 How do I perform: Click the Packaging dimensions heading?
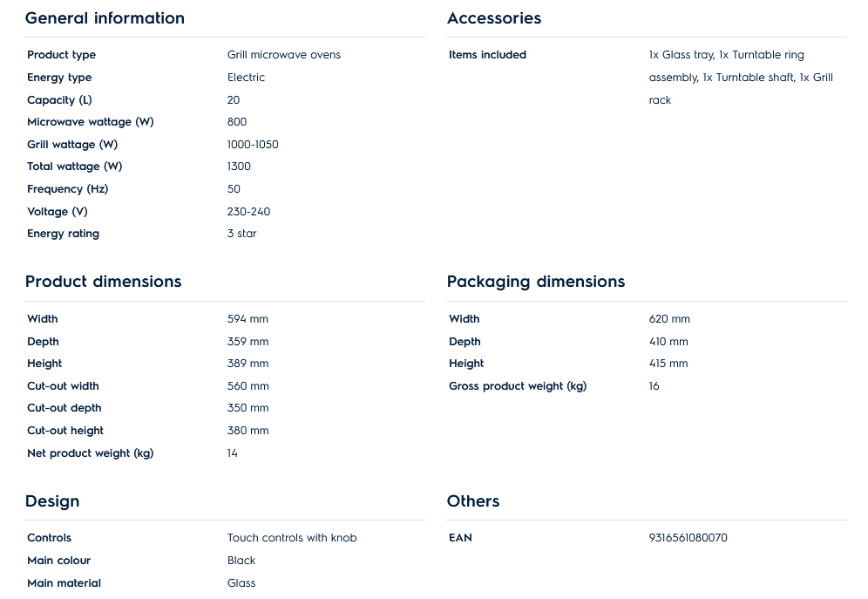pos(535,282)
